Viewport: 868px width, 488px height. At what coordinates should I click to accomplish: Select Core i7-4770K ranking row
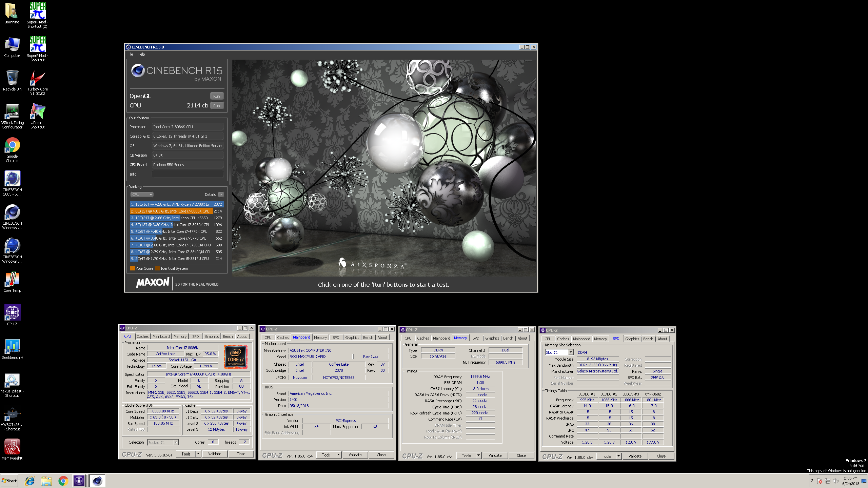pos(176,231)
